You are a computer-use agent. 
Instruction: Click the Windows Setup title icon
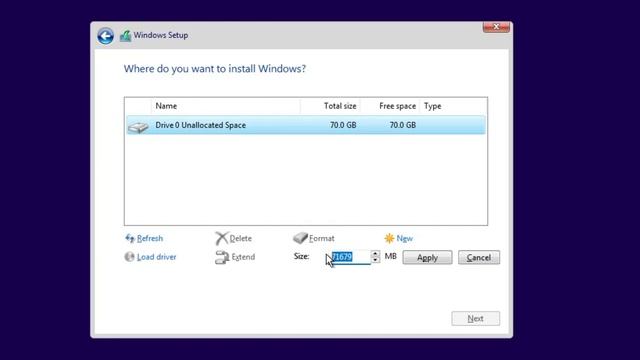pyautogui.click(x=125, y=36)
